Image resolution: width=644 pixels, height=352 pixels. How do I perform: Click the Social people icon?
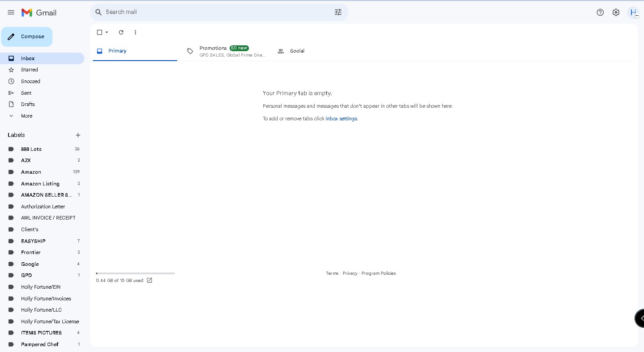coord(281,51)
